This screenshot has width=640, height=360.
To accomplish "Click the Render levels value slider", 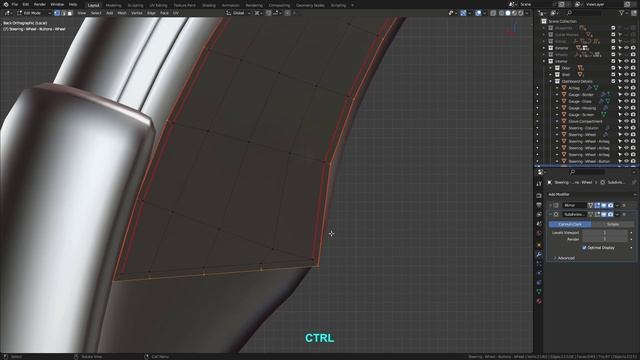I will (605, 239).
